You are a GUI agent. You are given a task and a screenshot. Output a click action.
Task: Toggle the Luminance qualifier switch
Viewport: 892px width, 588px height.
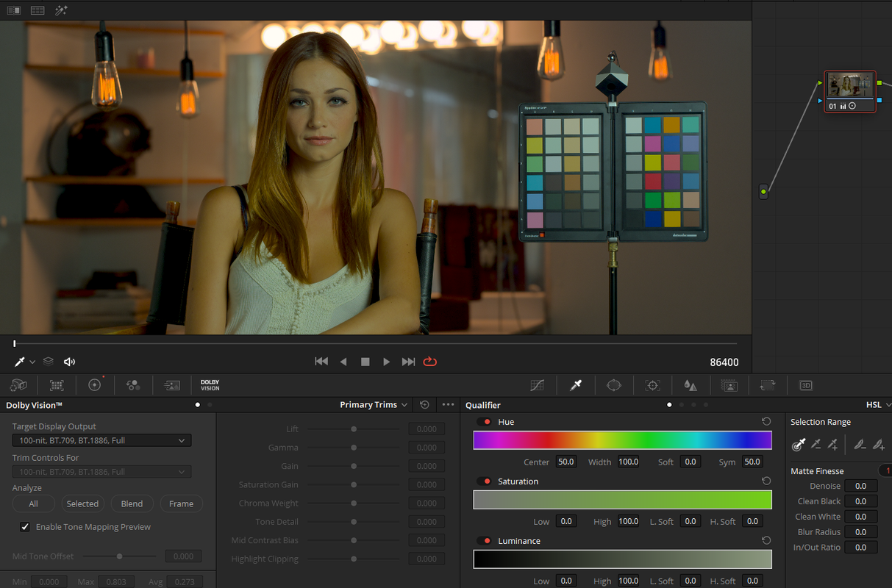(484, 541)
